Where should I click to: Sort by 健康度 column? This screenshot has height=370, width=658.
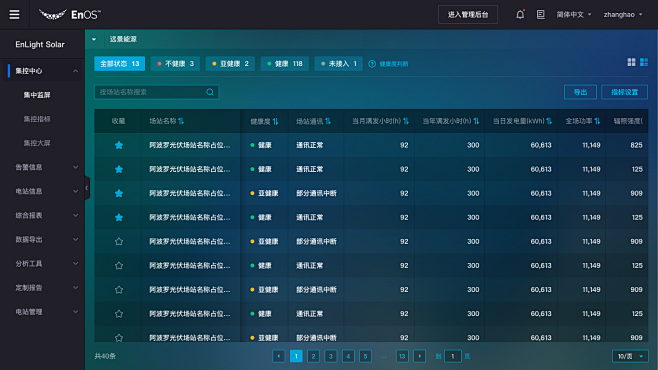pos(275,121)
